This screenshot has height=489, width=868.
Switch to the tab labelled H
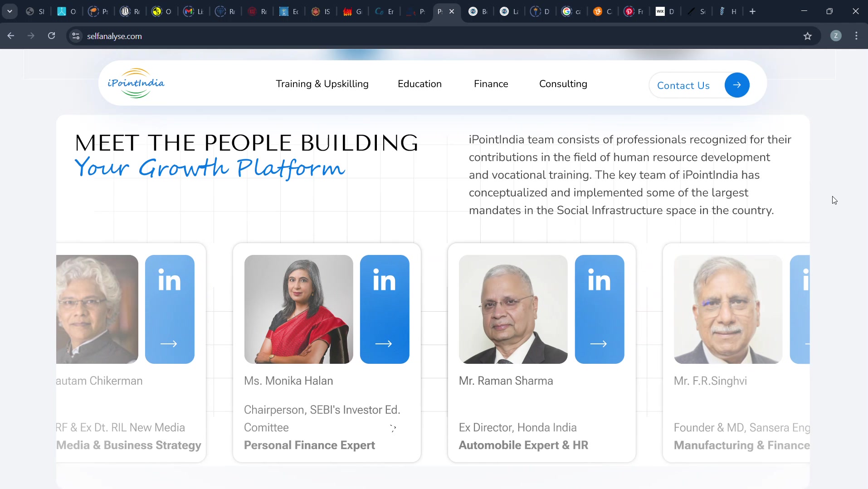pyautogui.click(x=728, y=11)
